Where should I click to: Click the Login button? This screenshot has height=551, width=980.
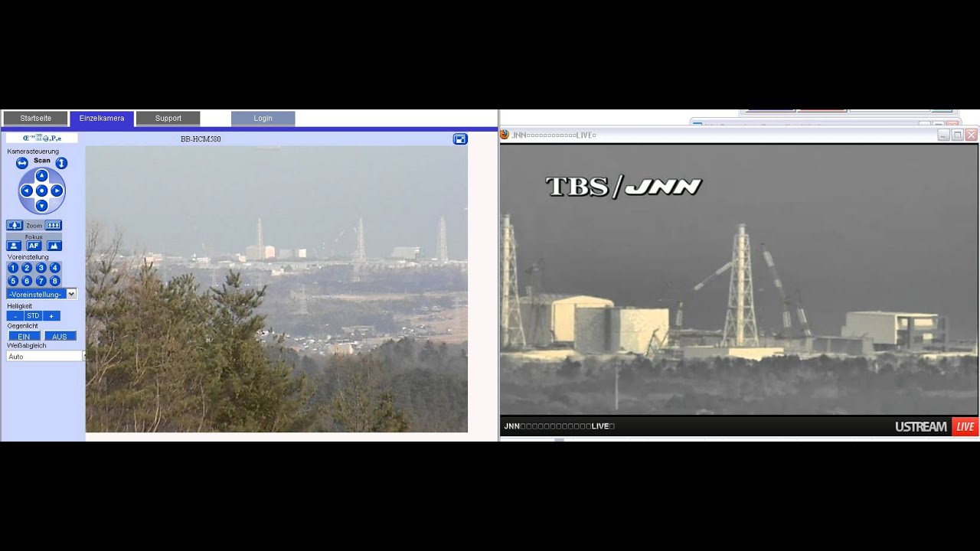[263, 119]
